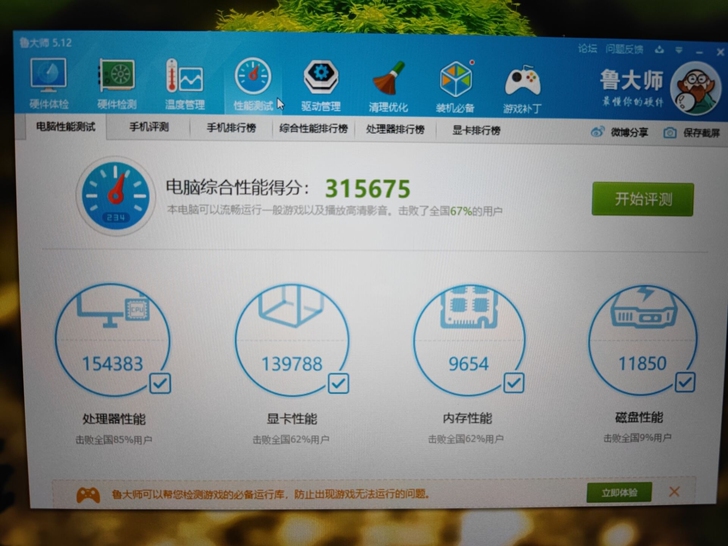
Task: Dismiss the game library banner with X
Action: [675, 491]
